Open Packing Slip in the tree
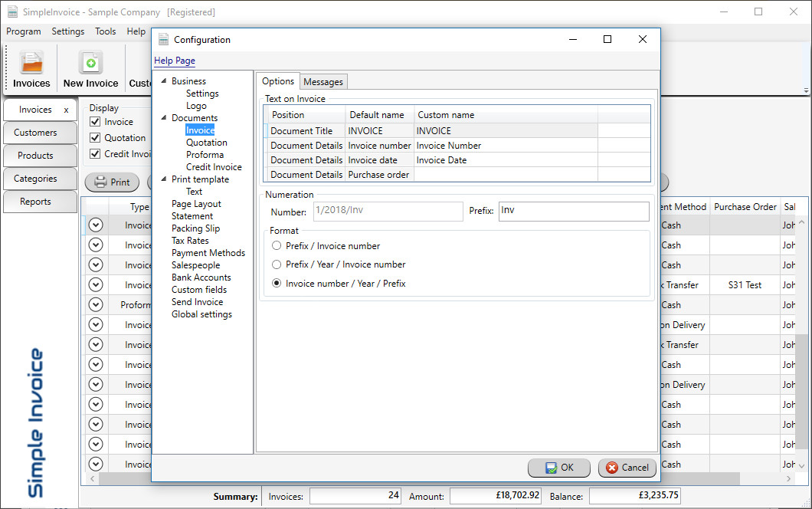812x509 pixels. [x=196, y=228]
